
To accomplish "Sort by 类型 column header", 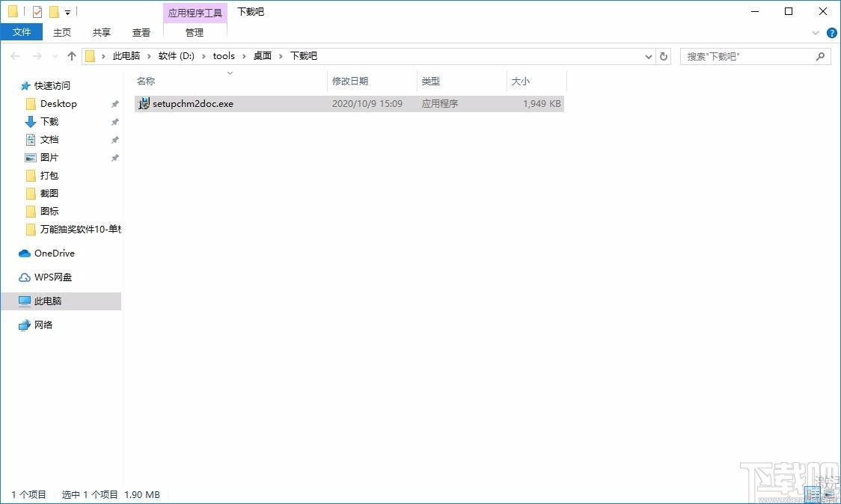I will 431,81.
